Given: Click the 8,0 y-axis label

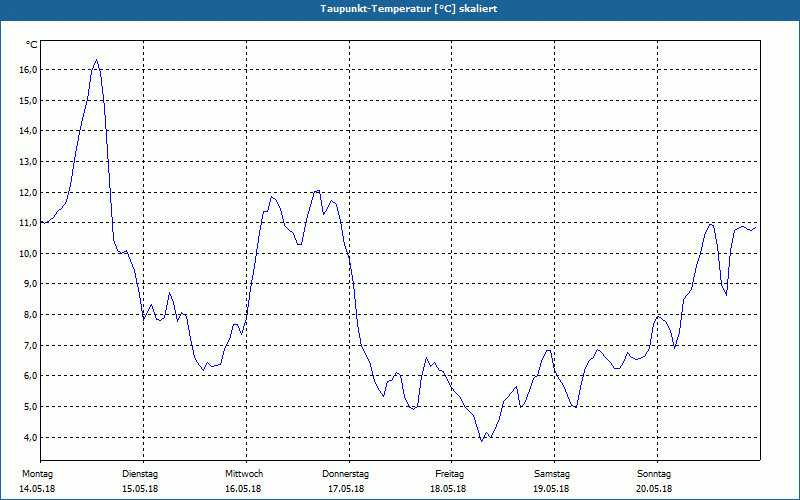Looking at the screenshot, I should (31, 315).
